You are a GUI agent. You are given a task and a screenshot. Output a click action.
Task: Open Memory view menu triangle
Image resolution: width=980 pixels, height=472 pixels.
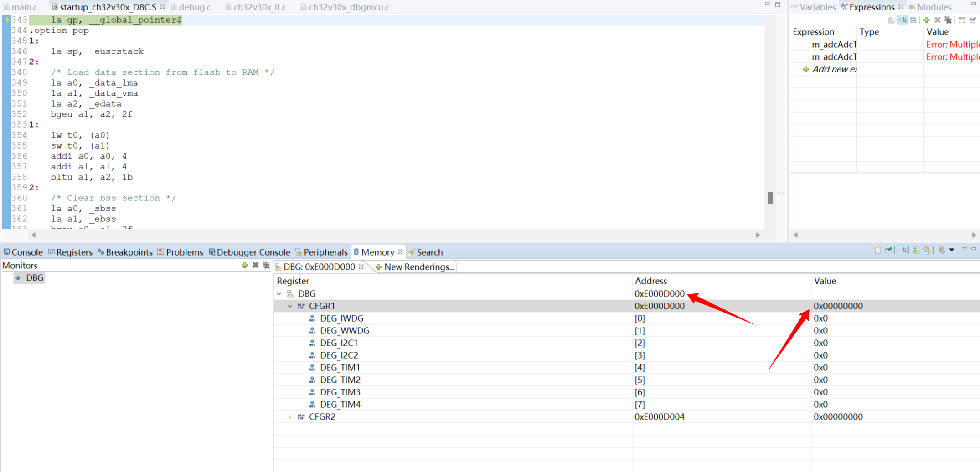tap(965, 249)
